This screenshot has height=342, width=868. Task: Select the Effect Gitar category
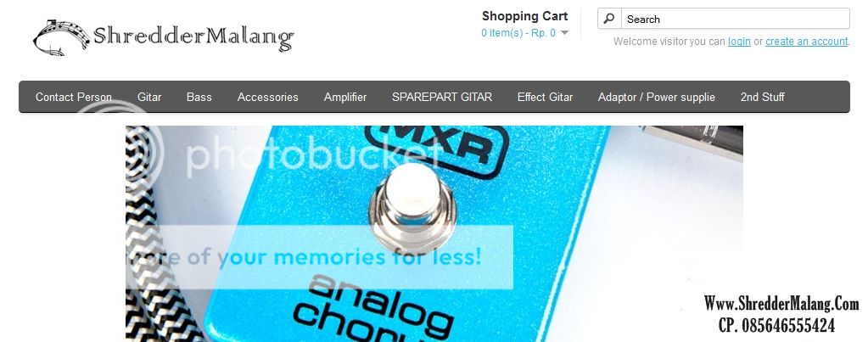coord(546,97)
